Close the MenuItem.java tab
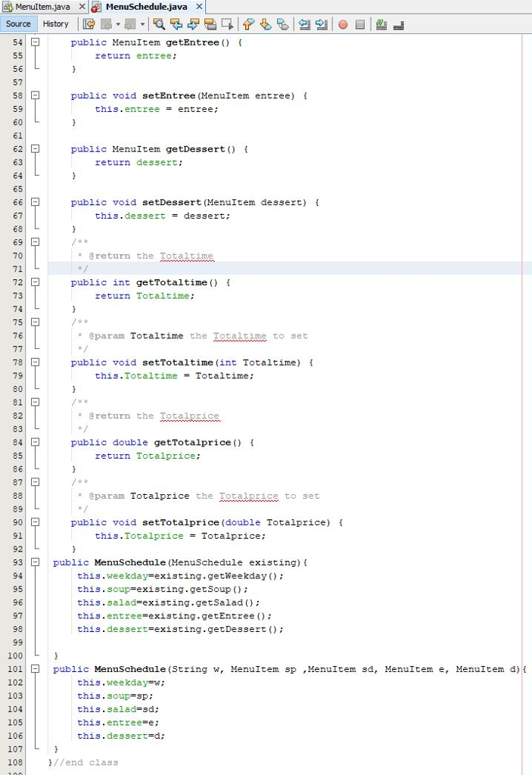 point(82,7)
